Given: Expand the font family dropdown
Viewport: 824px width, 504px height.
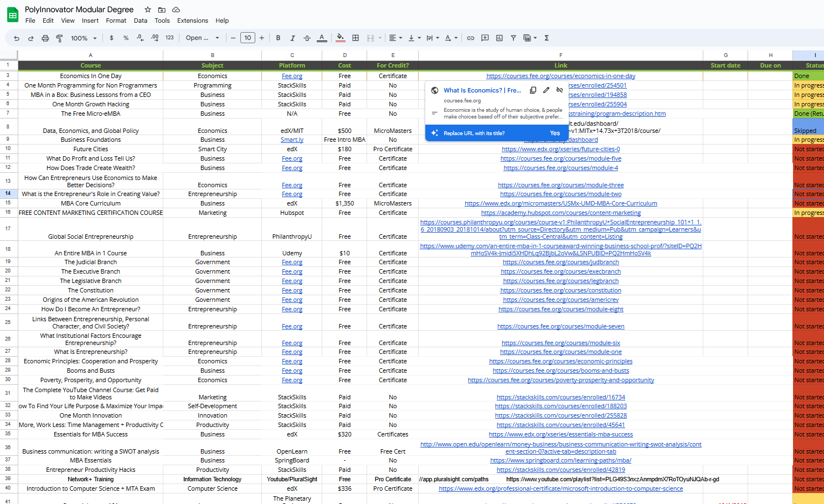Looking at the screenshot, I should click(x=203, y=38).
